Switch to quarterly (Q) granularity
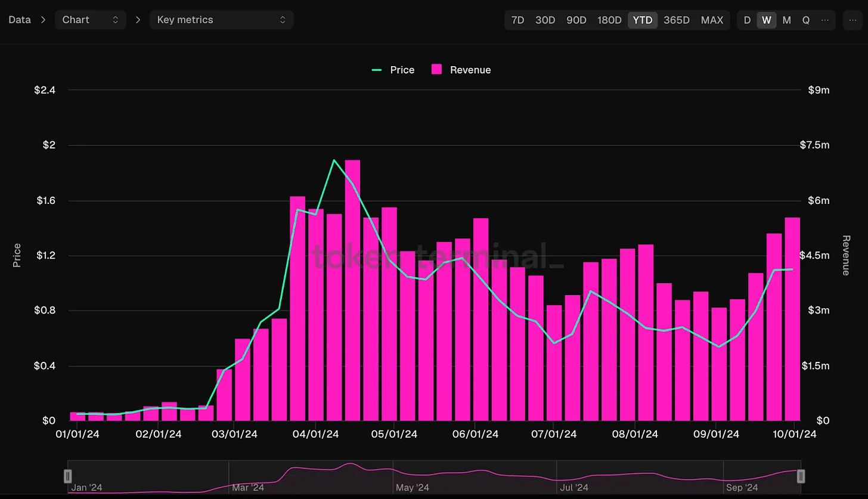The height and width of the screenshot is (499, 868). [x=806, y=20]
